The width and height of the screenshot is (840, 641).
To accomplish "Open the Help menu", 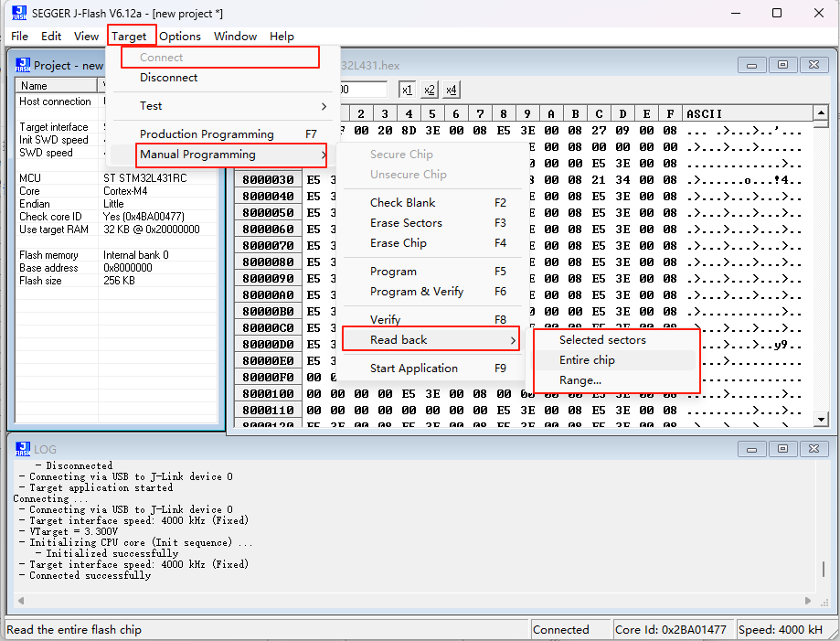I will [282, 37].
